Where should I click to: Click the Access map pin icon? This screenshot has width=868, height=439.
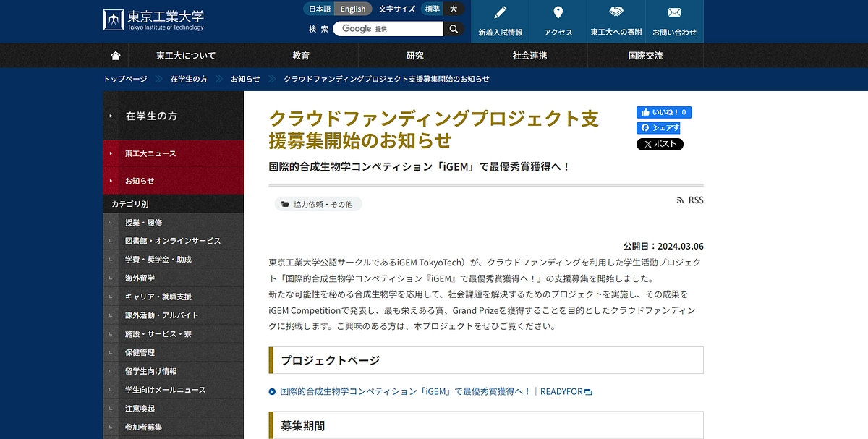pos(558,12)
